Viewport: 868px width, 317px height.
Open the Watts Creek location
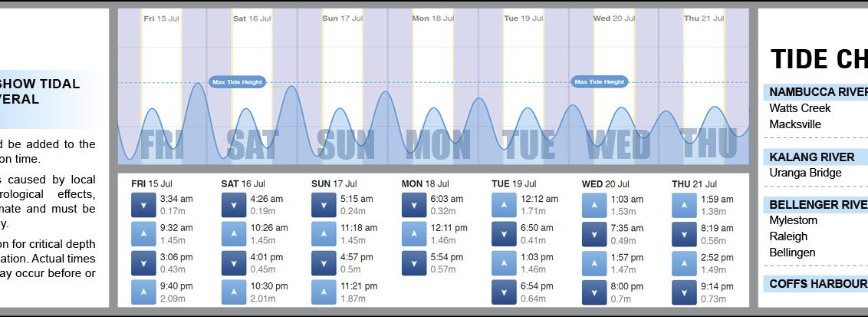click(800, 108)
